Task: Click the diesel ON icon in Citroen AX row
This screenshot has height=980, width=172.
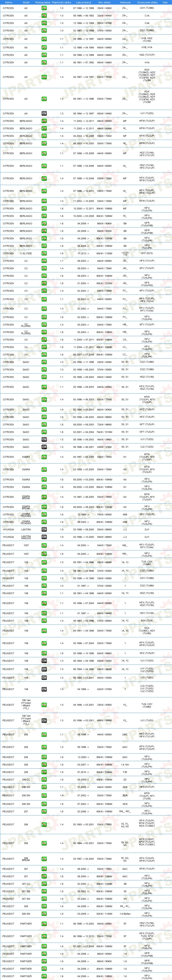Action: [44, 113]
